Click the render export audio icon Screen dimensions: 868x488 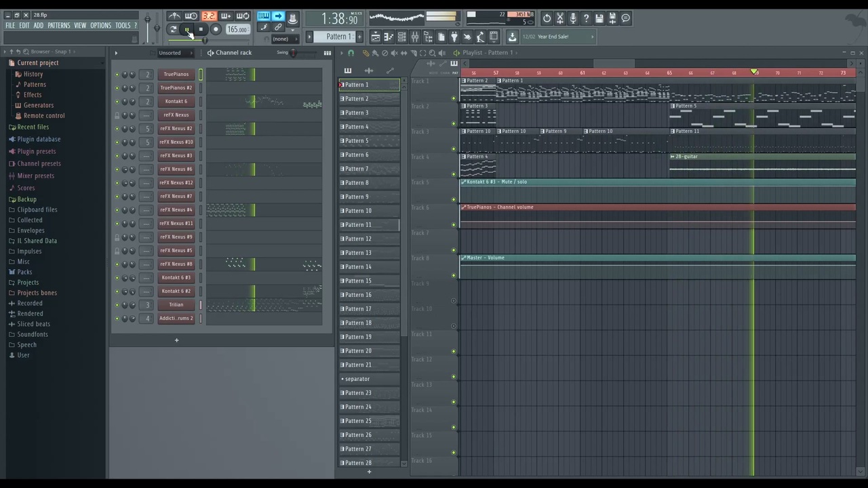612,18
